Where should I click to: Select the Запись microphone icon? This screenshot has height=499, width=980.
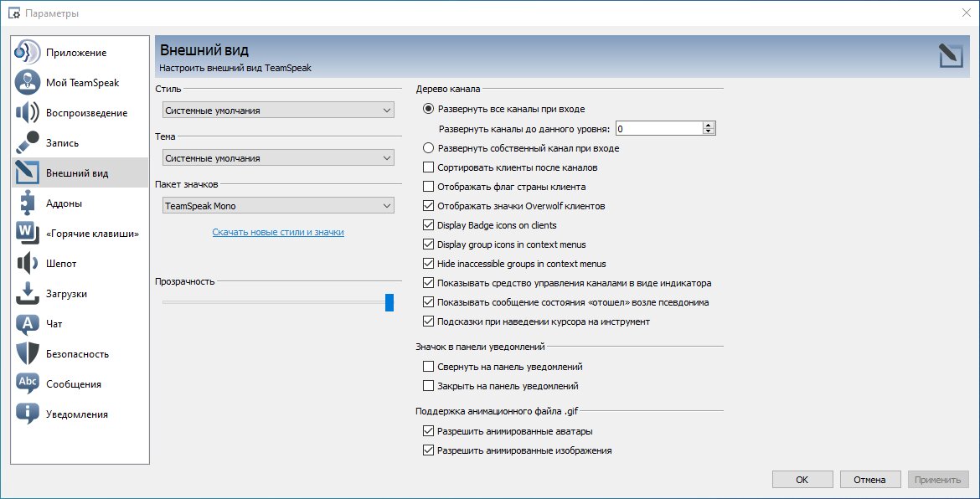[27, 143]
